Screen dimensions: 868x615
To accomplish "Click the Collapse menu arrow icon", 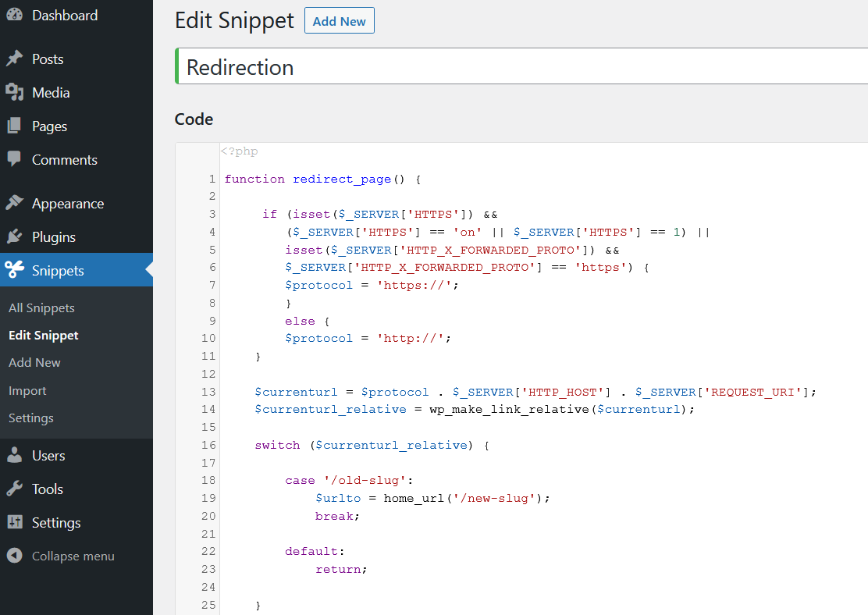I will (x=14, y=555).
